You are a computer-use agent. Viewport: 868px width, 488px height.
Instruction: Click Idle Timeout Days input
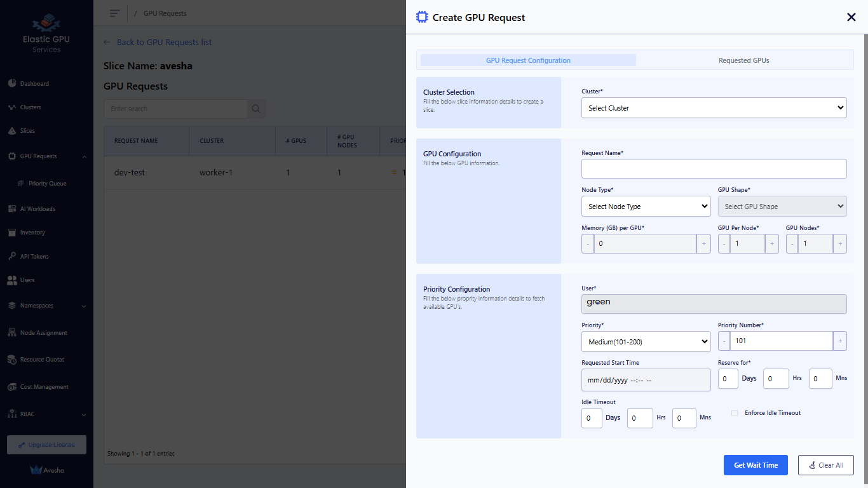(592, 418)
